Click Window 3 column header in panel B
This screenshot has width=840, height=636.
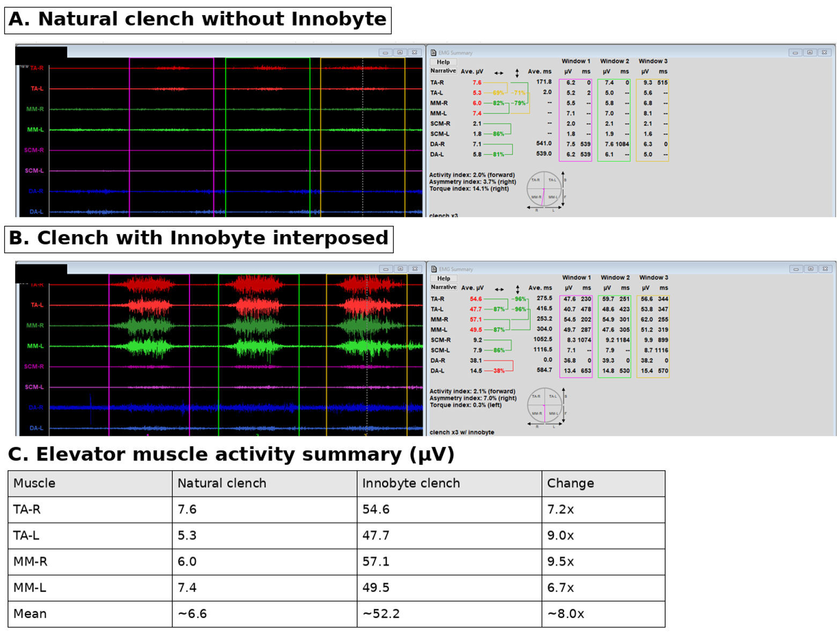click(x=653, y=277)
